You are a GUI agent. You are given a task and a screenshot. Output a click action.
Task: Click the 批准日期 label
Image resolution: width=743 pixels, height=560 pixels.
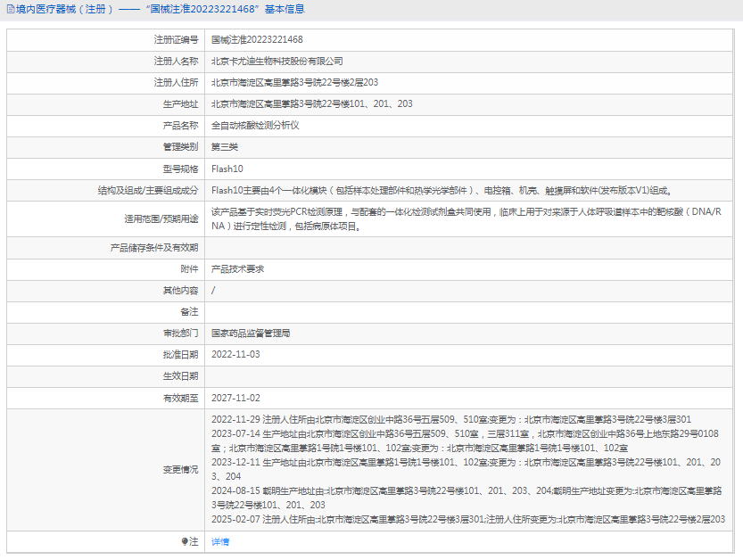click(x=180, y=354)
